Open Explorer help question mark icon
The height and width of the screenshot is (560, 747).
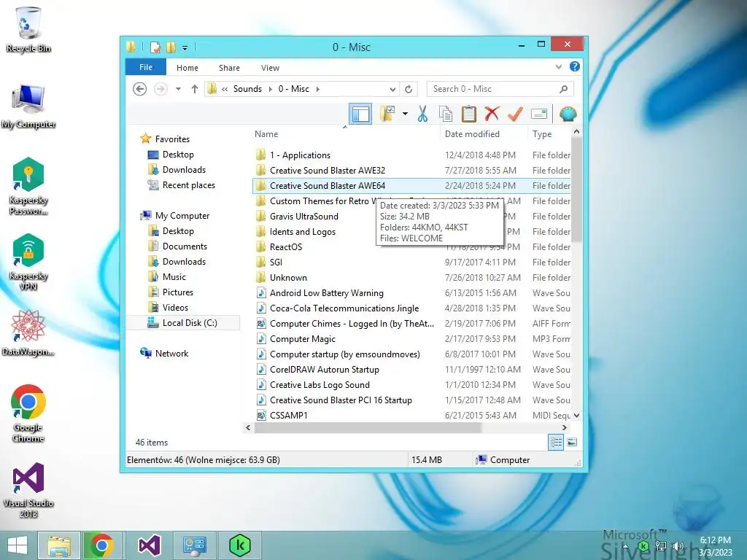[575, 66]
